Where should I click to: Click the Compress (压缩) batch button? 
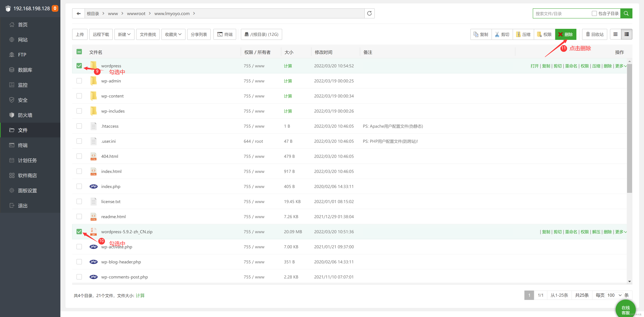[523, 34]
